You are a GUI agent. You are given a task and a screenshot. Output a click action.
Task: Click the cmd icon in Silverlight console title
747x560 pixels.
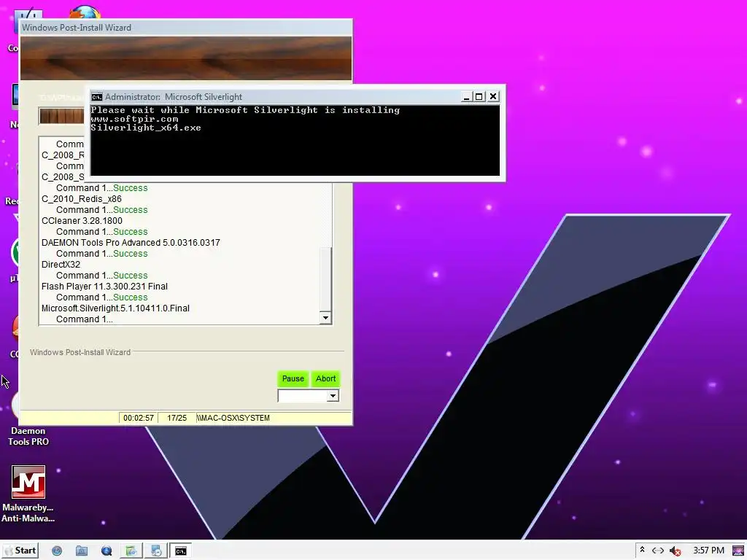pyautogui.click(x=97, y=97)
